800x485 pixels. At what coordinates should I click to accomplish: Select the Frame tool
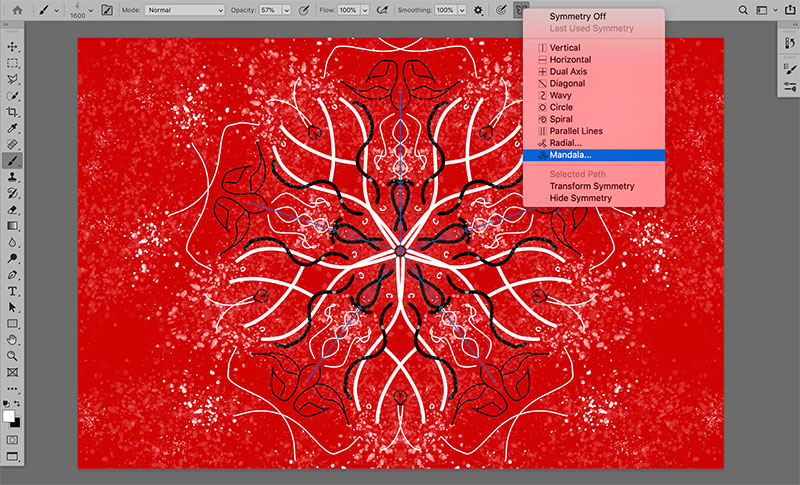[x=12, y=373]
